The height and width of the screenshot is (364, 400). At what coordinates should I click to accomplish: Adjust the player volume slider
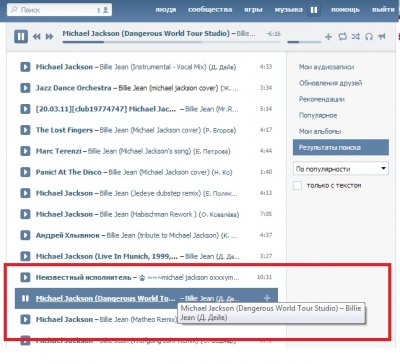pos(304,42)
